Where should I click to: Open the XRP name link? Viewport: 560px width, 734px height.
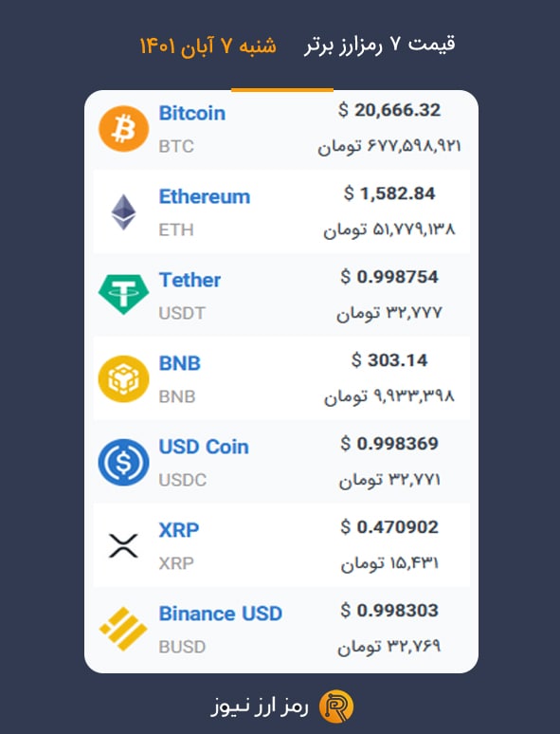(x=179, y=530)
